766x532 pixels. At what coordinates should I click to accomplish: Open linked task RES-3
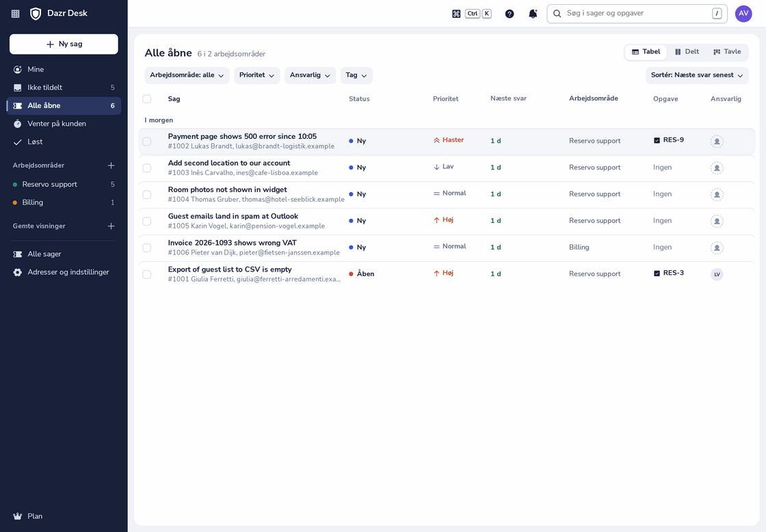[669, 273]
